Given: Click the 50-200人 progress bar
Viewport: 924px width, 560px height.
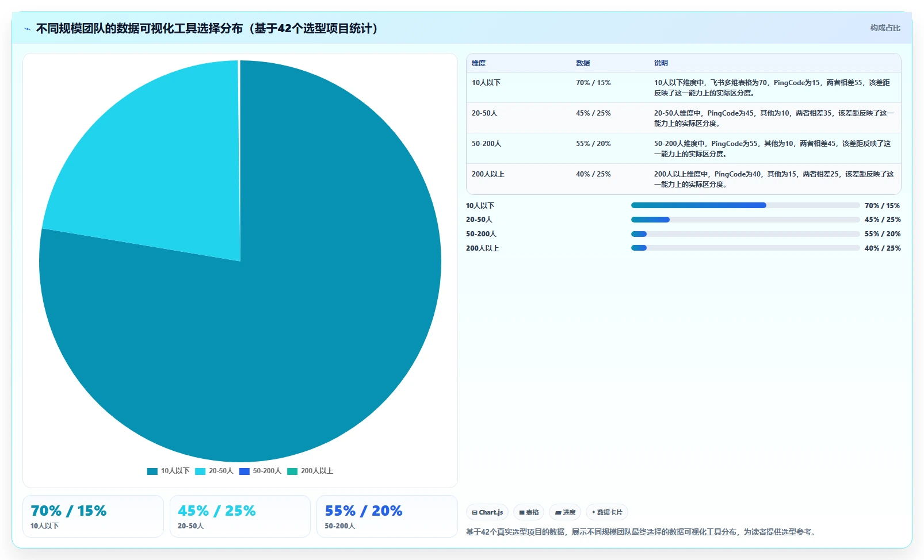Looking at the screenshot, I should [x=745, y=234].
